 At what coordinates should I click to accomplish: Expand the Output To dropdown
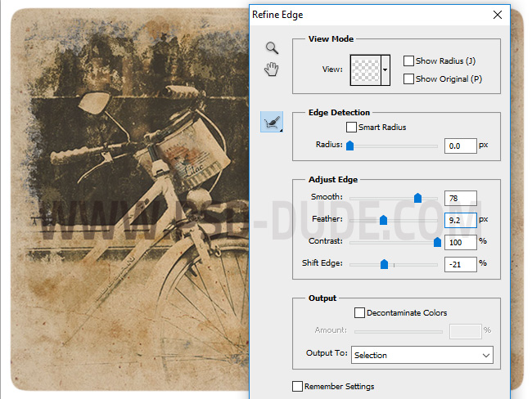[x=486, y=355]
